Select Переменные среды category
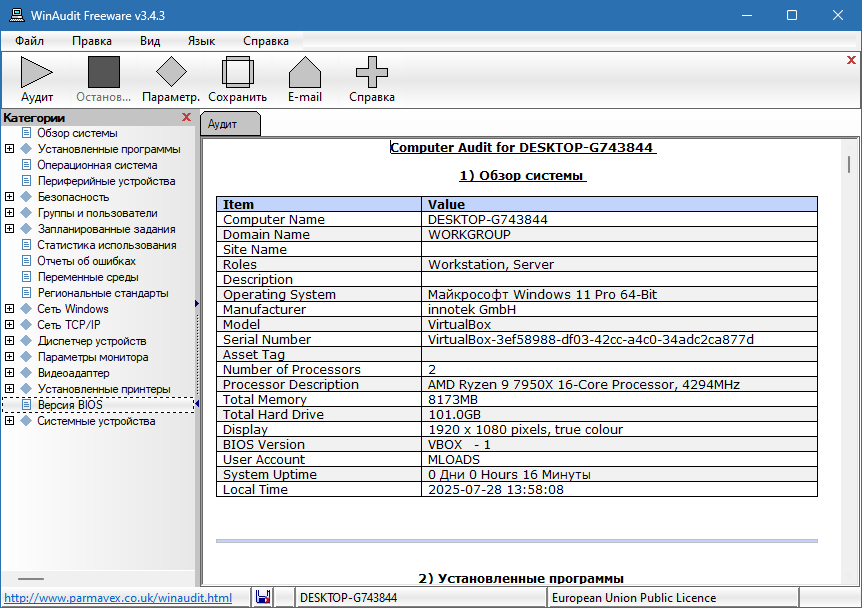The width and height of the screenshot is (862, 608). click(88, 277)
